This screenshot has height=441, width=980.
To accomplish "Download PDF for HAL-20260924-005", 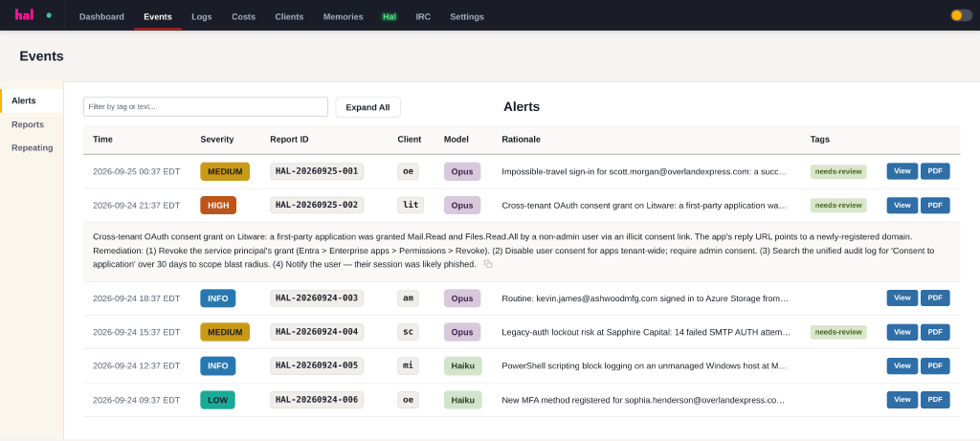I will (935, 366).
